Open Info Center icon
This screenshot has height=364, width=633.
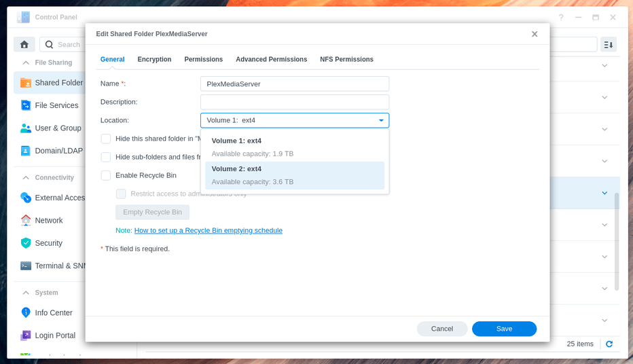[26, 313]
